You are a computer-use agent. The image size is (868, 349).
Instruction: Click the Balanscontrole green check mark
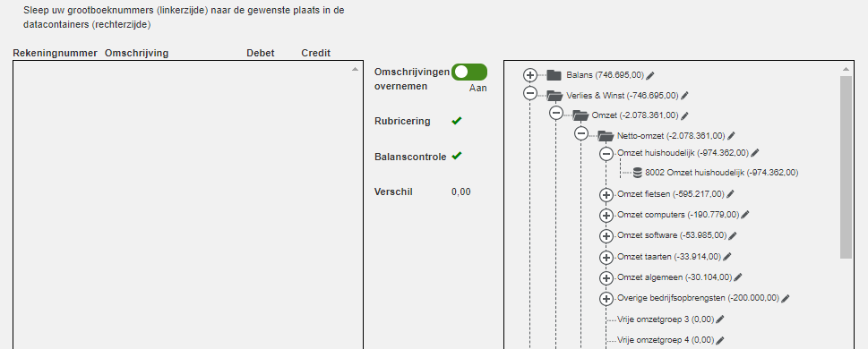coord(457,156)
